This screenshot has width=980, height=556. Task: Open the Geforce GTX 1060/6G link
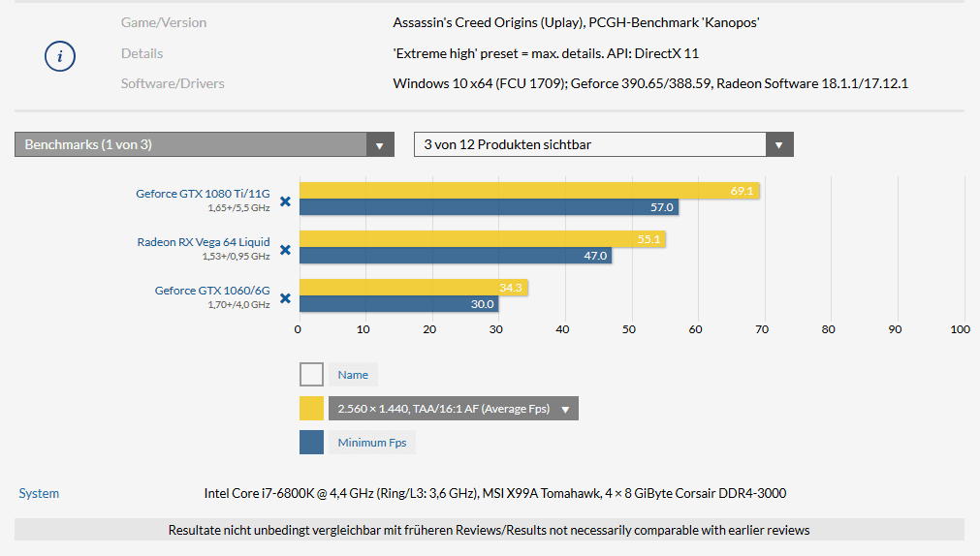[212, 291]
